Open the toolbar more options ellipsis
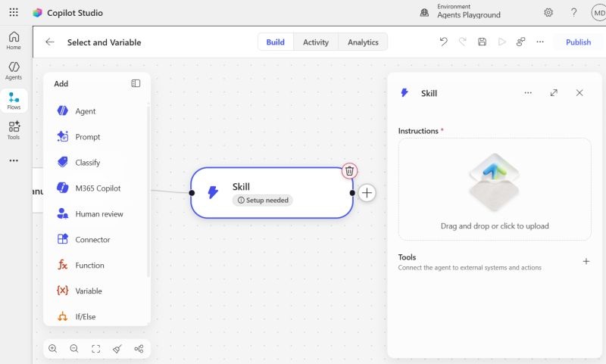The width and height of the screenshot is (606, 364). click(540, 42)
